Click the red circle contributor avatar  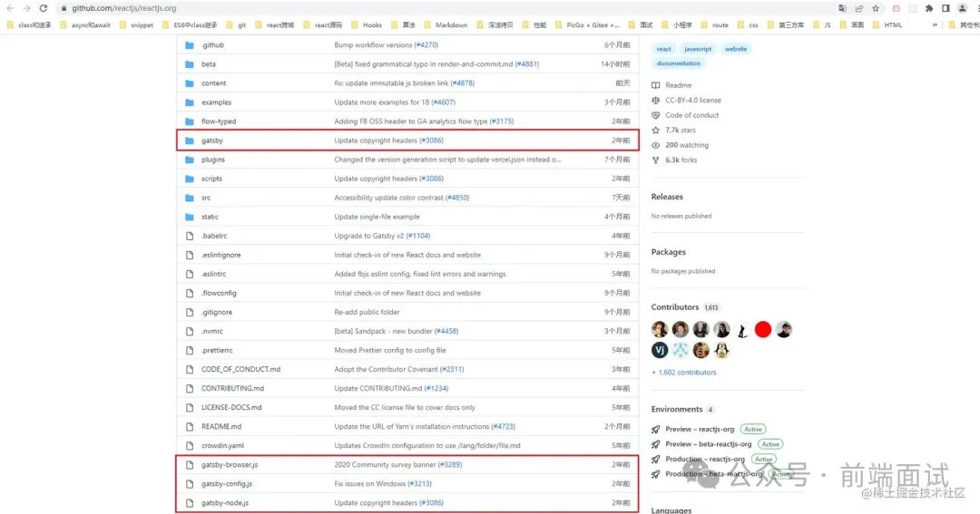[763, 329]
